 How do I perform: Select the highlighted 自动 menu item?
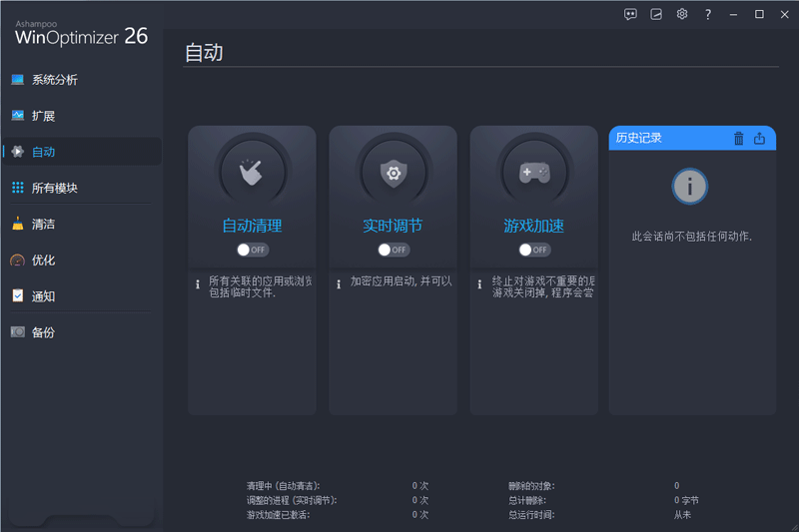[x=82, y=151]
